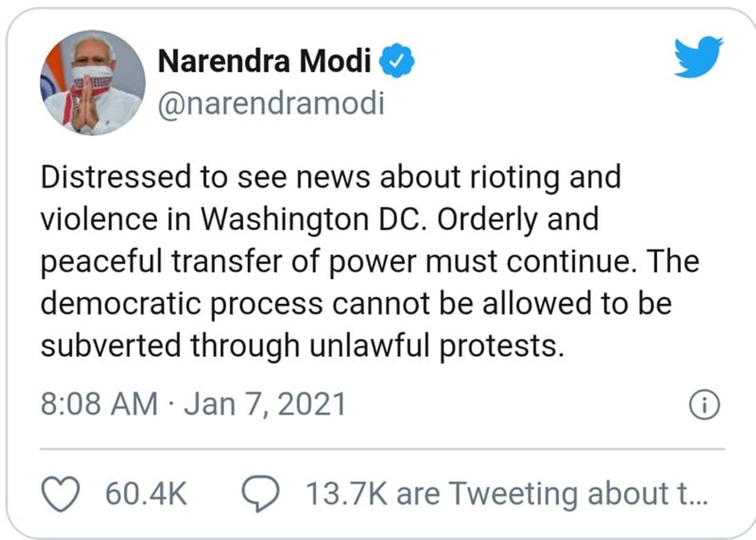Click the word subverted in the tweet
This screenshot has height=540, width=756.
[x=110, y=346]
